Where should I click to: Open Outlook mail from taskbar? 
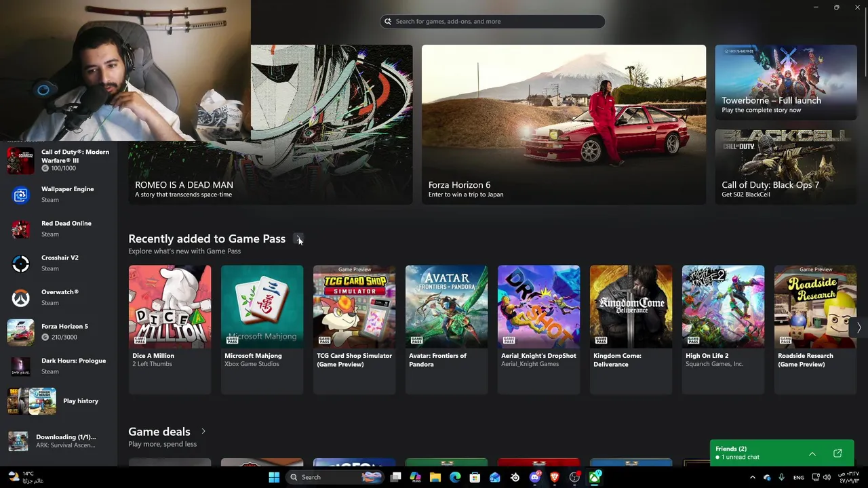coord(495,477)
